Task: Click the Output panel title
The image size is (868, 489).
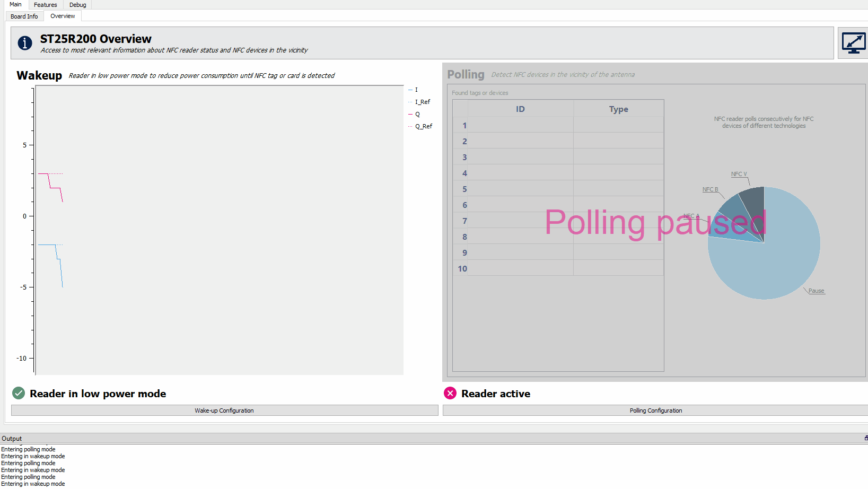Action: point(12,439)
